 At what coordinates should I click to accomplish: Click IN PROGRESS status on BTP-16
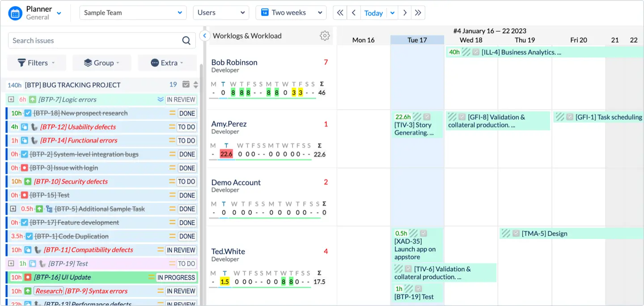176,277
